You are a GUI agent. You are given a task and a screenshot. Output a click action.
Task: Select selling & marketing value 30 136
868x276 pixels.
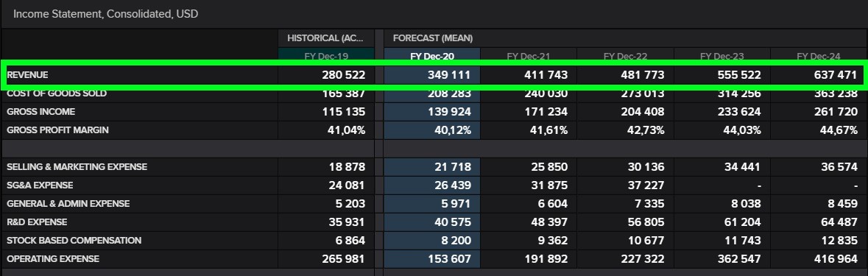(646, 166)
